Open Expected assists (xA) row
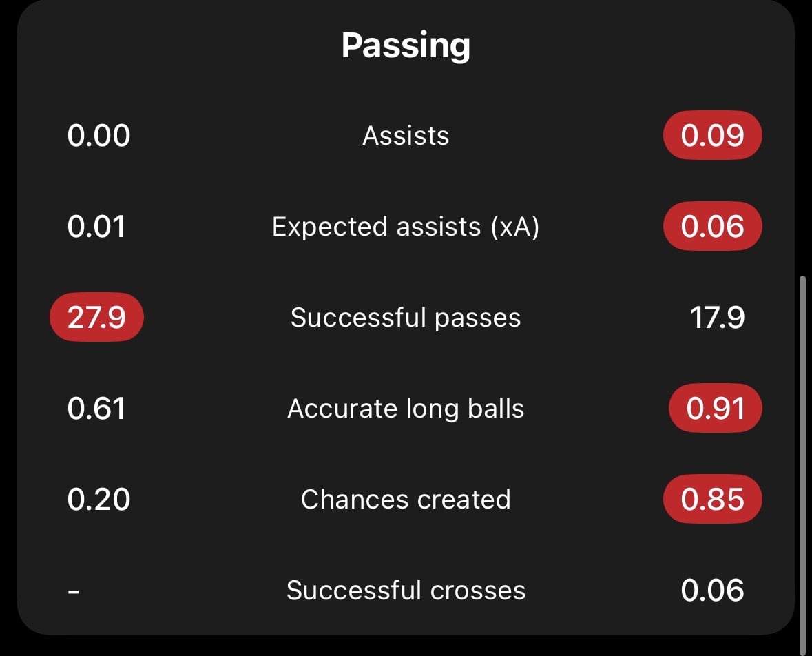 [x=406, y=227]
